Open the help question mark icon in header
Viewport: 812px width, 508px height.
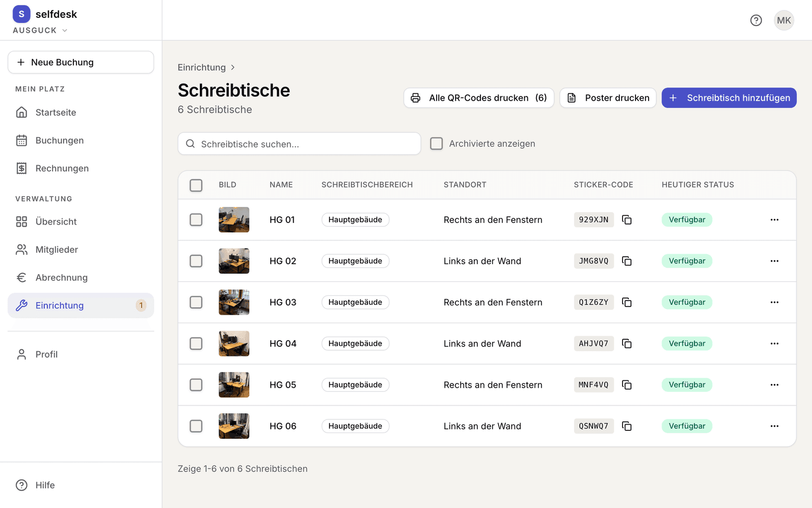[x=756, y=20]
